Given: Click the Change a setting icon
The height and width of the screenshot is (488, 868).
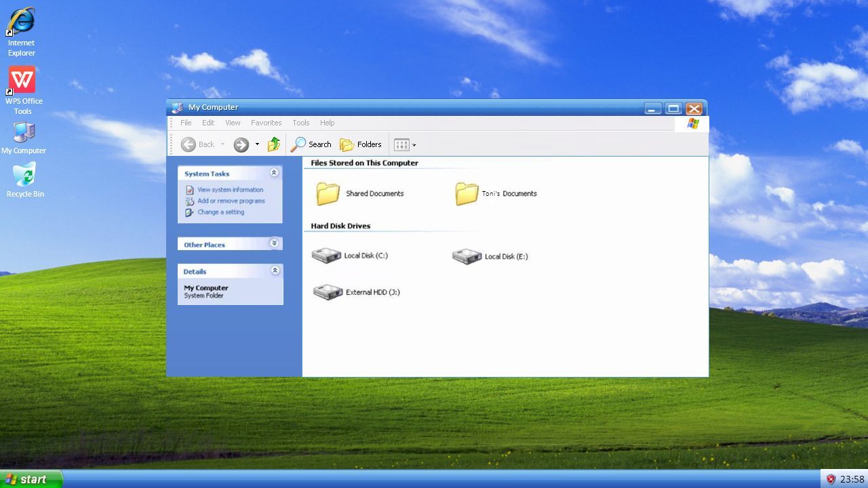Looking at the screenshot, I should point(190,212).
